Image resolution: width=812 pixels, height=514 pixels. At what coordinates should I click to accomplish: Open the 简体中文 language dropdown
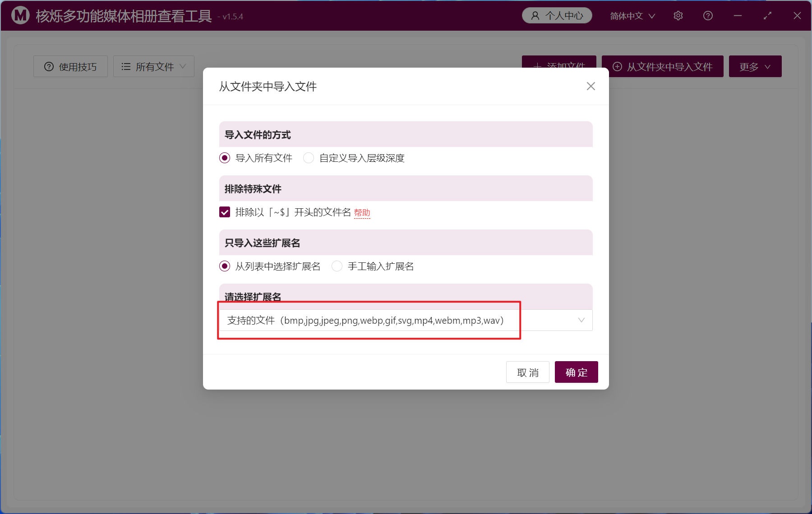pos(632,16)
